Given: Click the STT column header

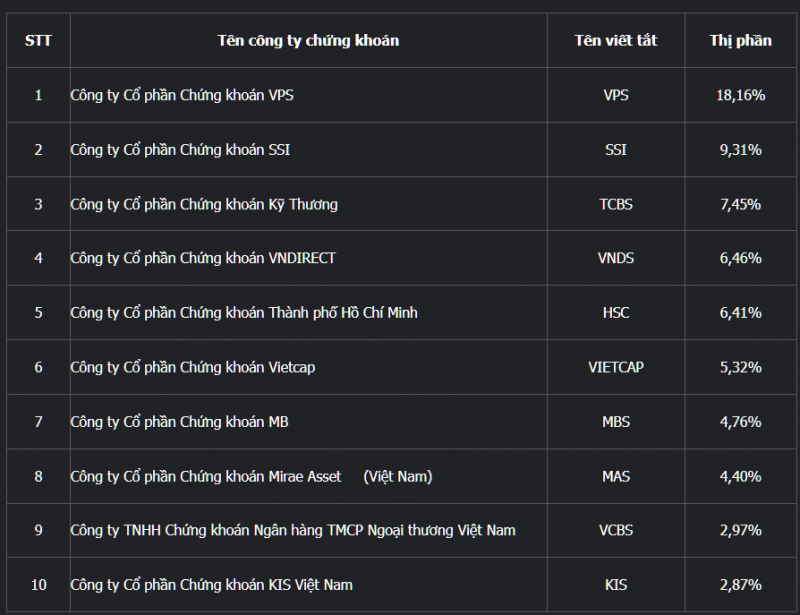Looking at the screenshot, I should [x=38, y=41].
